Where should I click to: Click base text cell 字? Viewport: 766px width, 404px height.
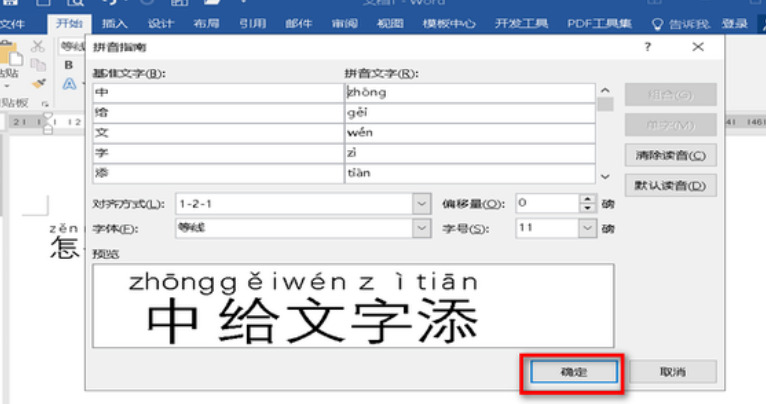[218, 153]
